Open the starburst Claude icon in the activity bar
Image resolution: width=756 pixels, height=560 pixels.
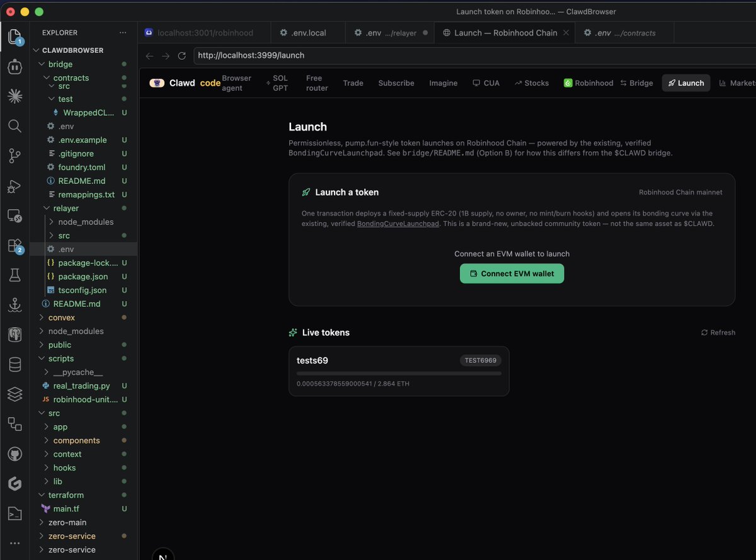point(14,96)
